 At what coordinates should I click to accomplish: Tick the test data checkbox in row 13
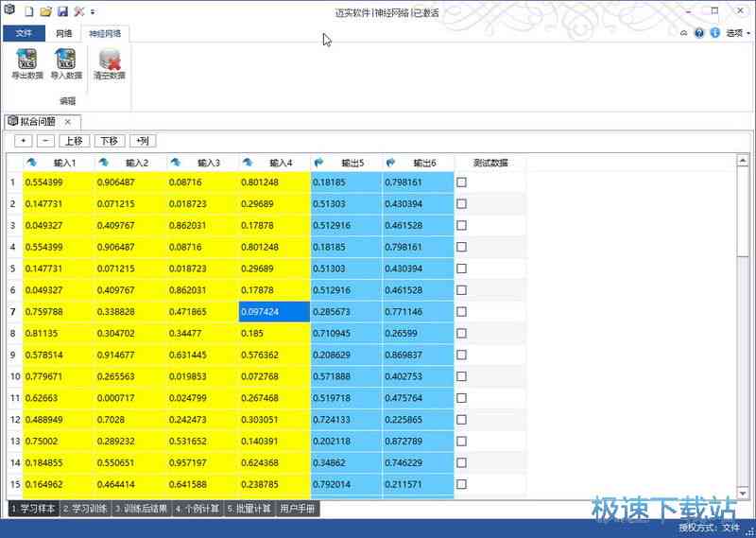[x=461, y=441]
